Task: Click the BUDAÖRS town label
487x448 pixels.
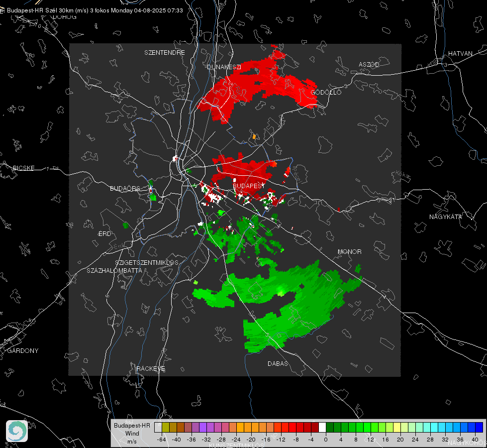Action: pos(125,189)
